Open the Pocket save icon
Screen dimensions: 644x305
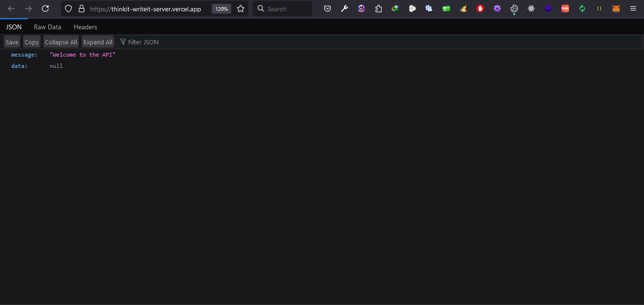327,8
